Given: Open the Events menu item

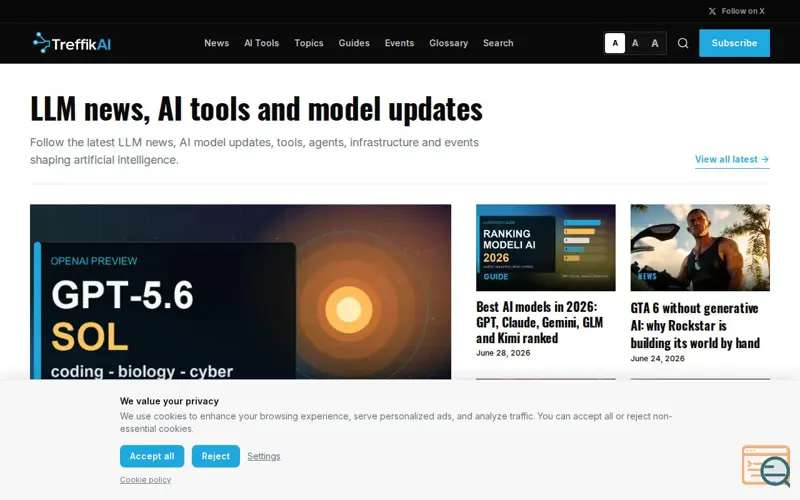Looking at the screenshot, I should 399,43.
